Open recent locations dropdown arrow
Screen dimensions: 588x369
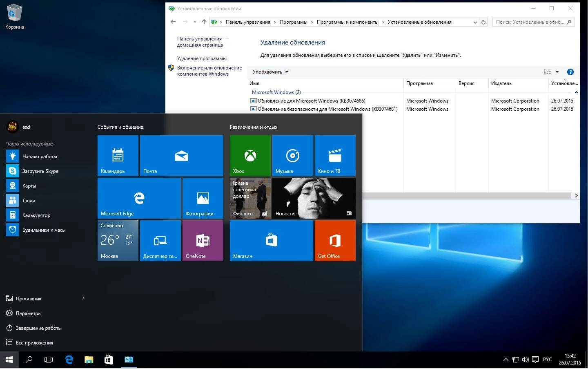click(195, 22)
